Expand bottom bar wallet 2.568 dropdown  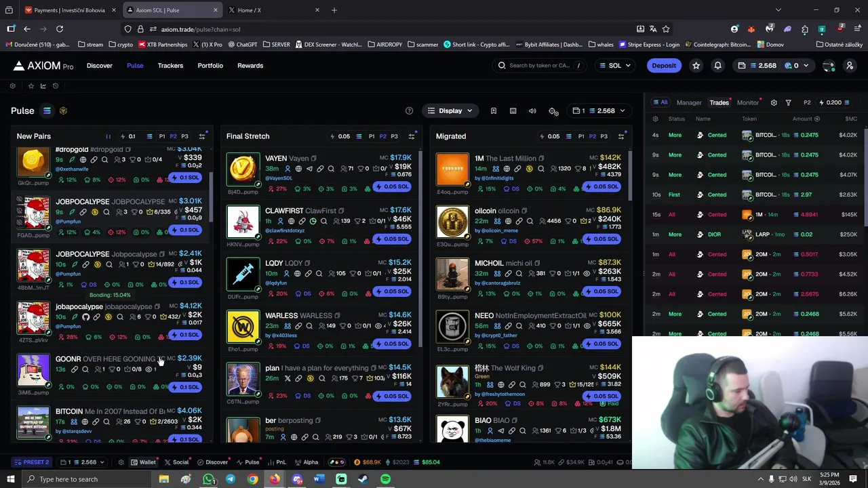click(x=82, y=462)
